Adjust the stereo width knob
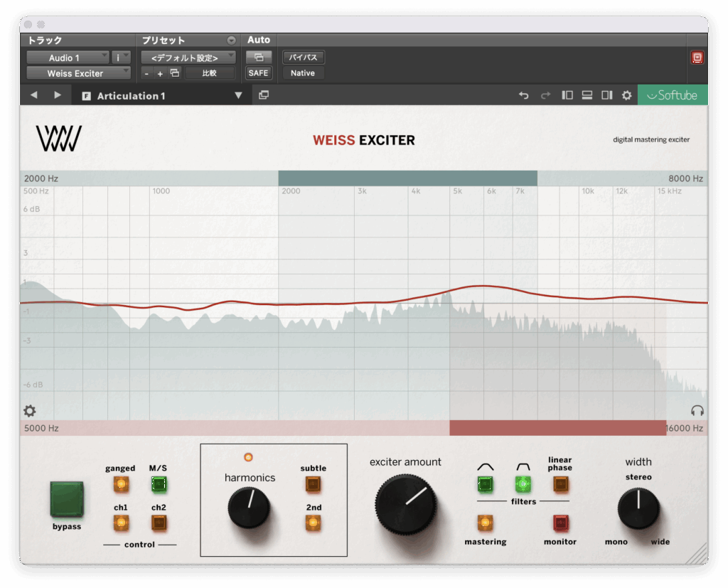 pyautogui.click(x=638, y=508)
